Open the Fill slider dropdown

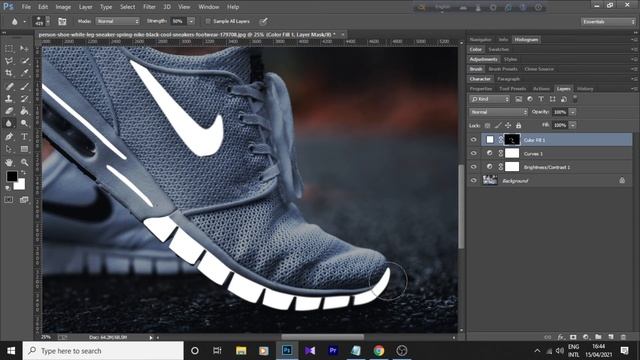573,125
